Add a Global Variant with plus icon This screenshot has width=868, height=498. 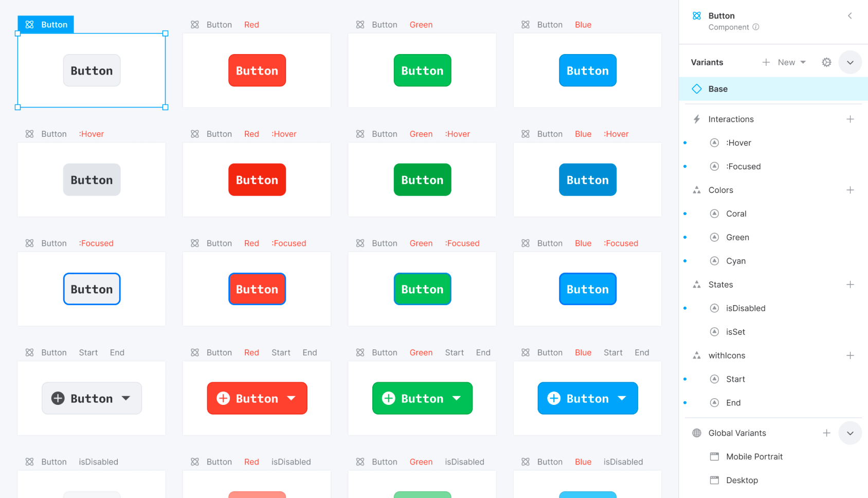pos(826,433)
